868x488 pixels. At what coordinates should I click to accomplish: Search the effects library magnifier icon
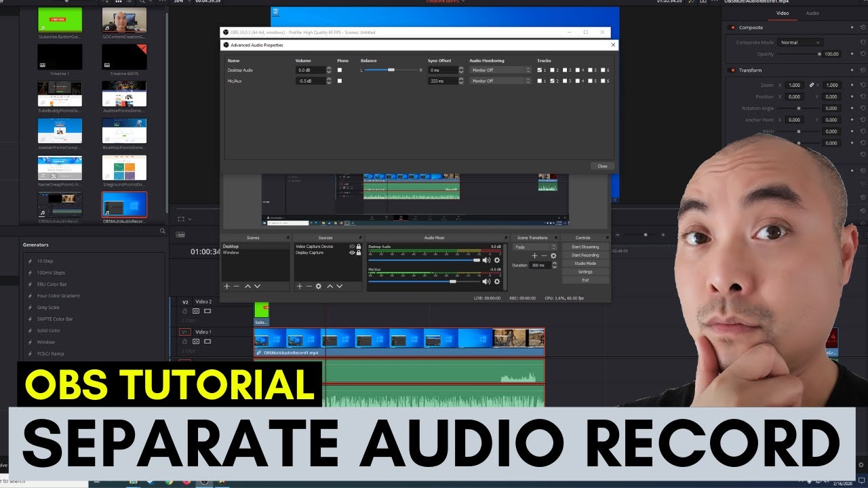coord(162,231)
